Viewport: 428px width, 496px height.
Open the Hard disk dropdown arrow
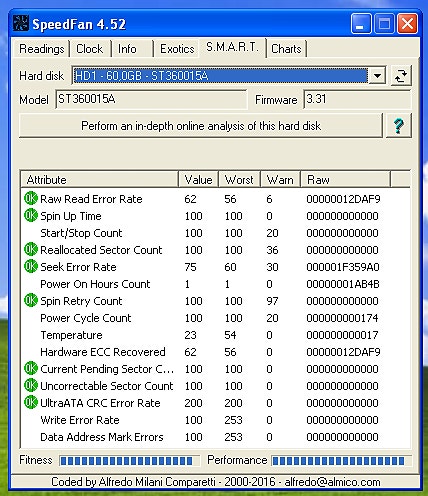(377, 76)
